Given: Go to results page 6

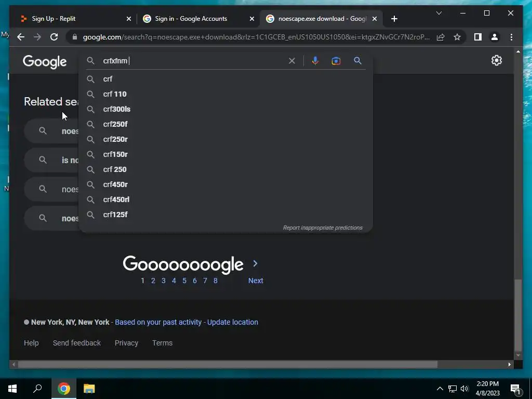Looking at the screenshot, I should pyautogui.click(x=195, y=281).
